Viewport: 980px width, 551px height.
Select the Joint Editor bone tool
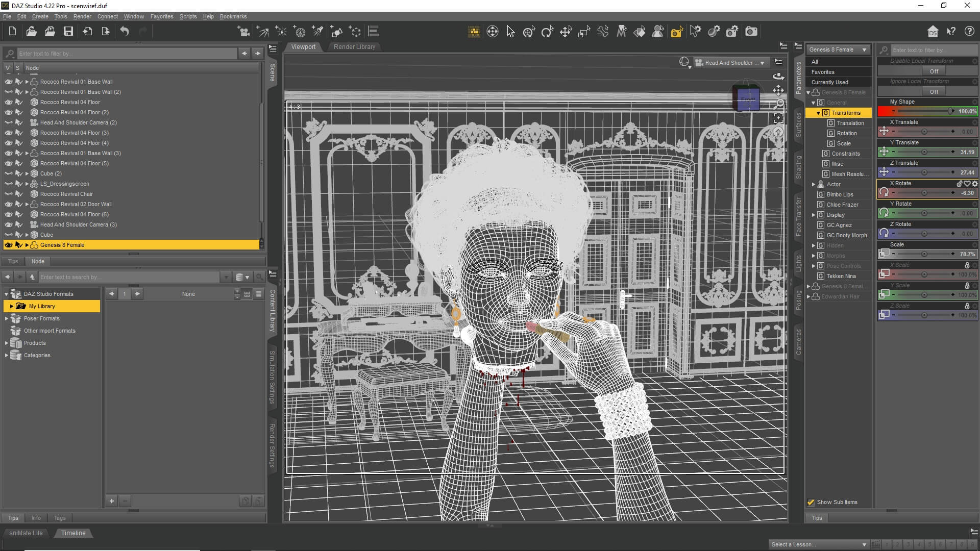603,32
